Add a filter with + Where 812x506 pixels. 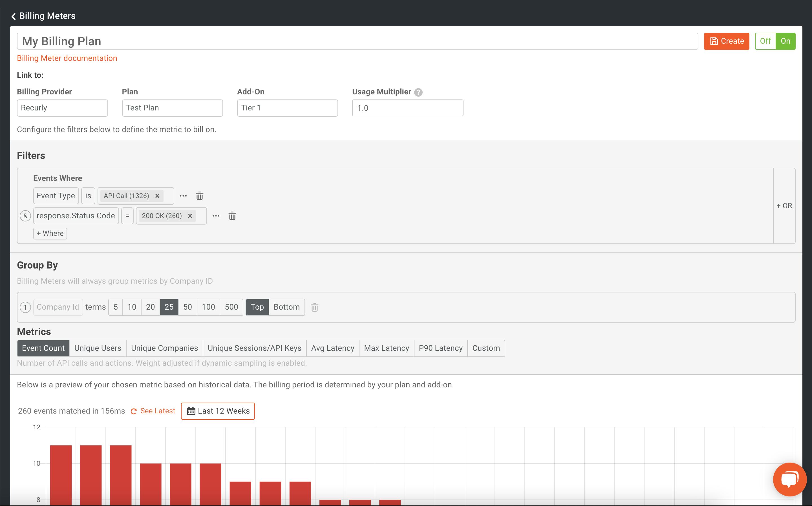(x=50, y=234)
